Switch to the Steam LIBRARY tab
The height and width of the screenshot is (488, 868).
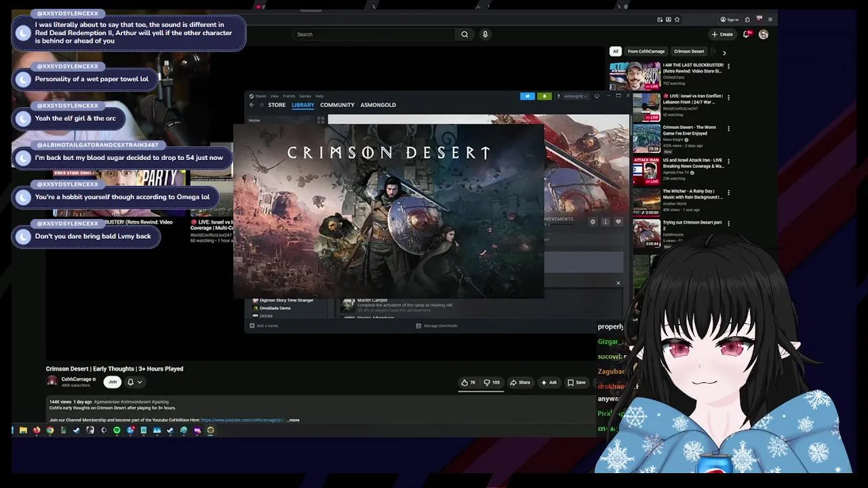303,105
